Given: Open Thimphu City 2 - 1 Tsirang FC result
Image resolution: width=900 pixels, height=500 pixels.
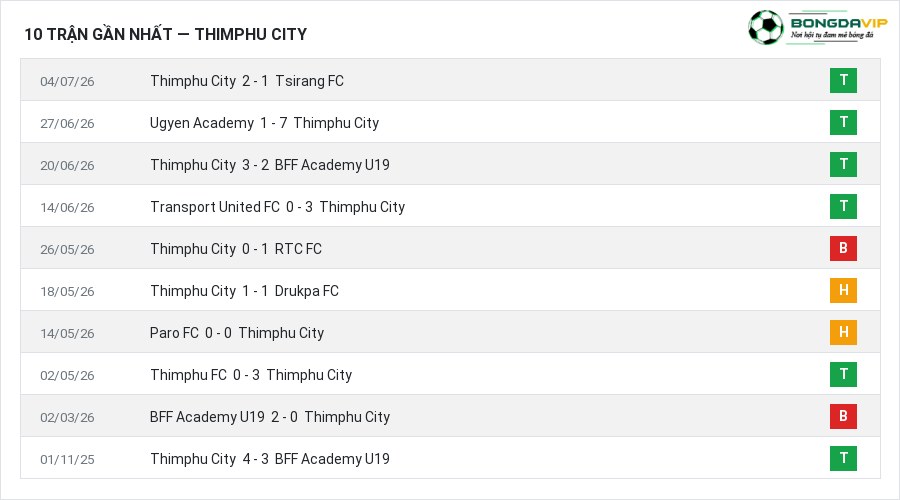Looking at the screenshot, I should (x=247, y=81).
